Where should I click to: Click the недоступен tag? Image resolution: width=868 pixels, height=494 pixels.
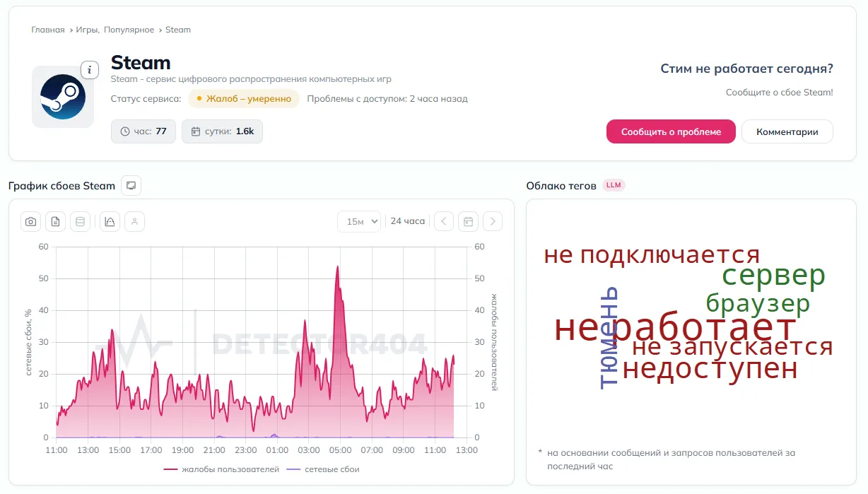(x=710, y=369)
